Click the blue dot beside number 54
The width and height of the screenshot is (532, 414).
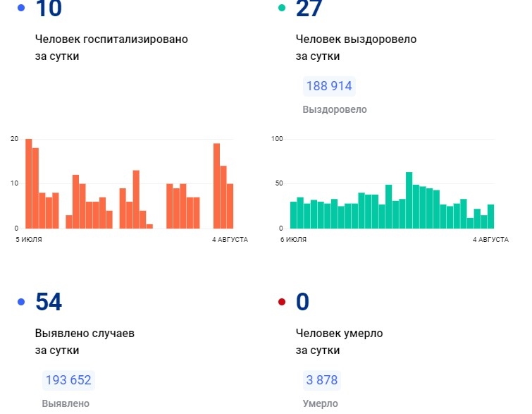[x=20, y=302]
